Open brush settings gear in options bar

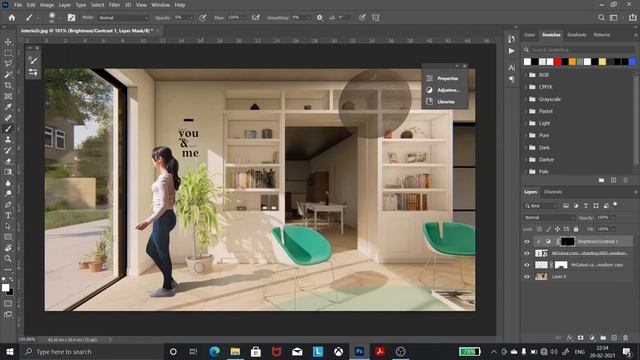(320, 18)
